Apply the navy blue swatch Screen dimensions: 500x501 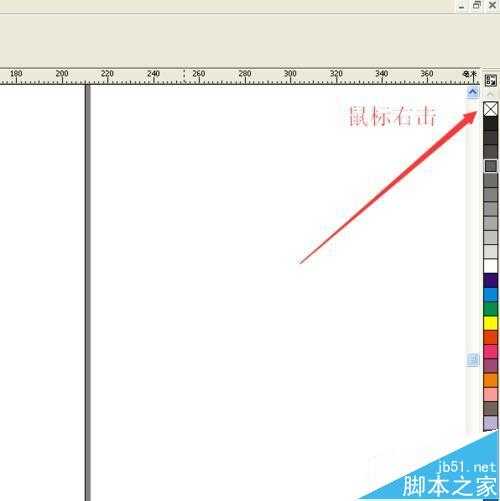click(x=490, y=280)
